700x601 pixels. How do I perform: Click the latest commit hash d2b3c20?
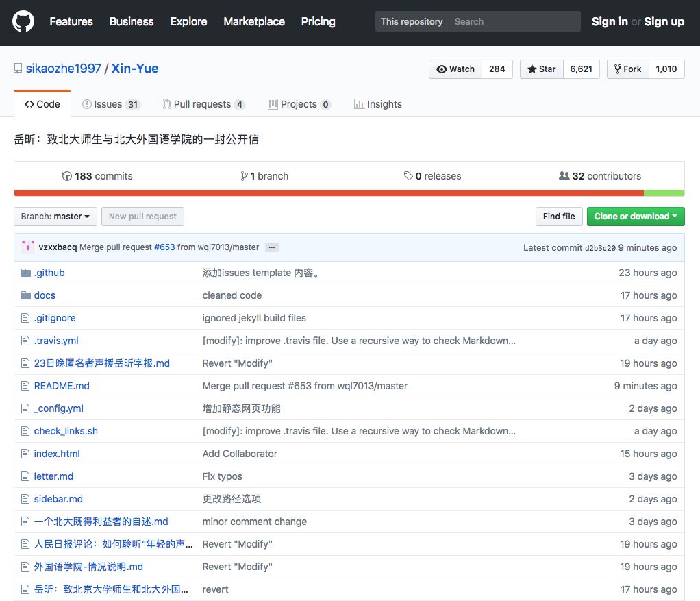coord(600,248)
